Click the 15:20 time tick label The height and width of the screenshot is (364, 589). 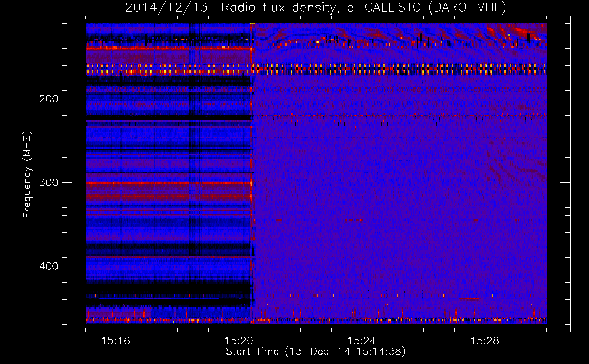[x=239, y=341]
